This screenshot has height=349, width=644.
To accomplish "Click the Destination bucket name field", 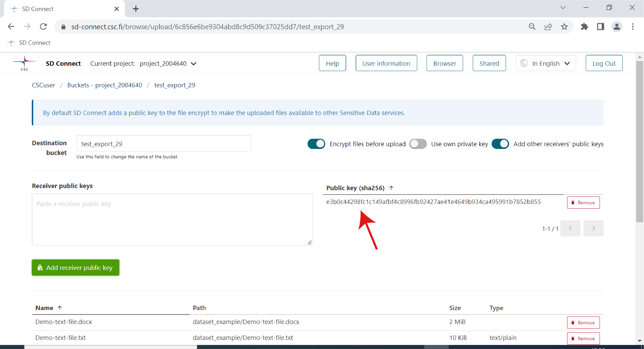I will click(x=164, y=144).
